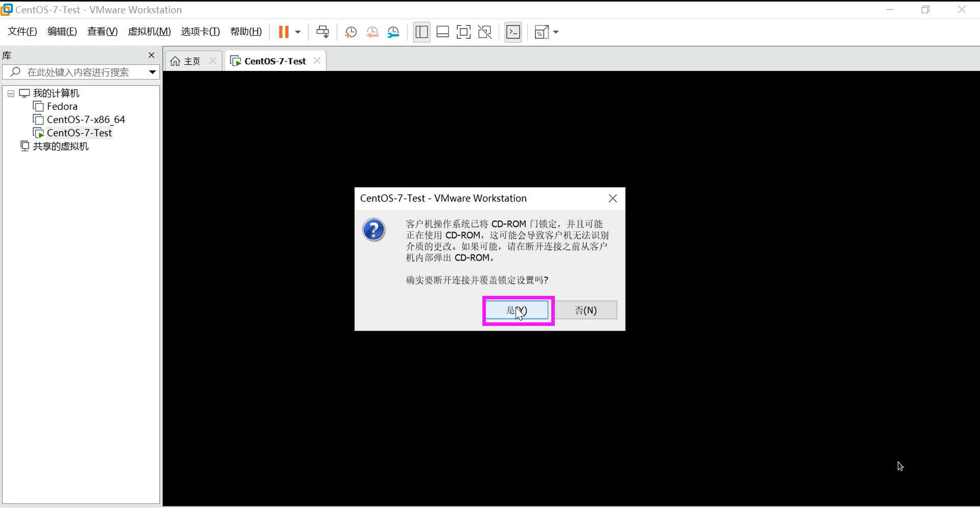This screenshot has height=508, width=980.
Task: Open the 选项卡(T) menu
Action: click(201, 32)
